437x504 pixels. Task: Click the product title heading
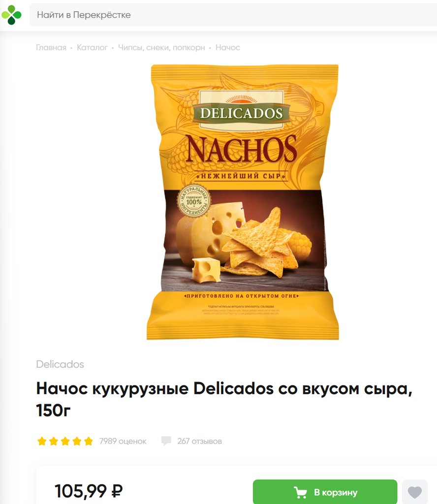click(x=224, y=399)
